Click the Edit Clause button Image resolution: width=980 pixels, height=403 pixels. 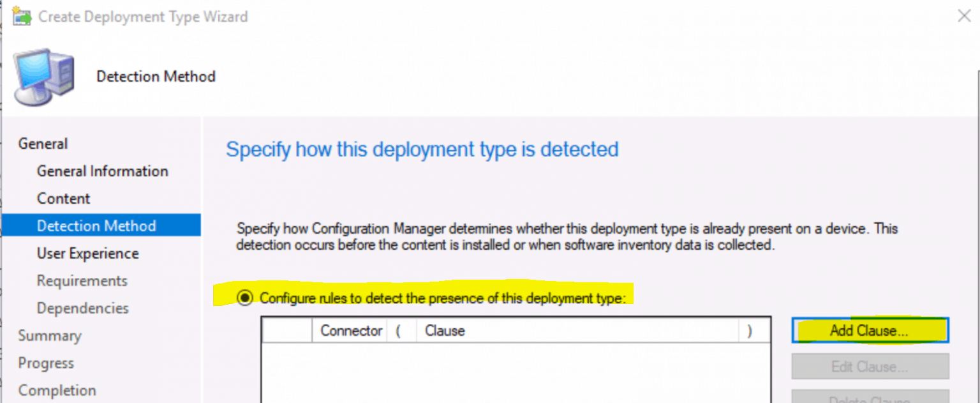pos(870,367)
